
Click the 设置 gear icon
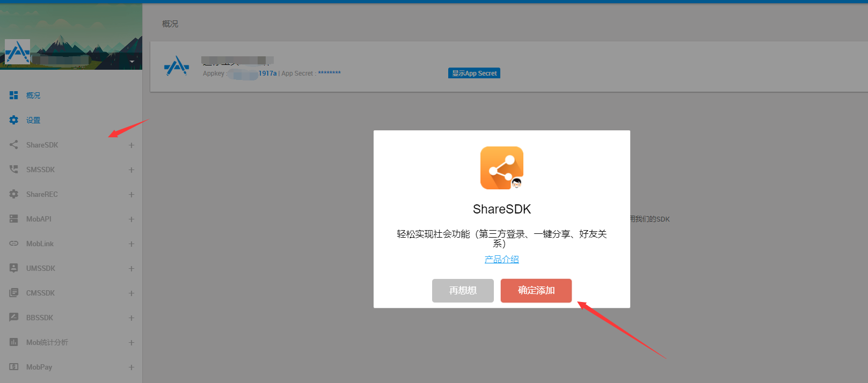tap(14, 120)
